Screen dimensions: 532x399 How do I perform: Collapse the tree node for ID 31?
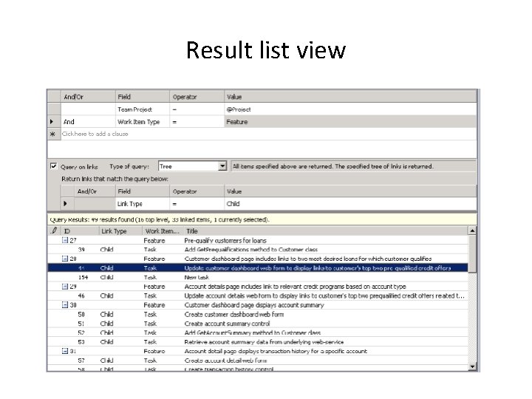click(x=65, y=351)
